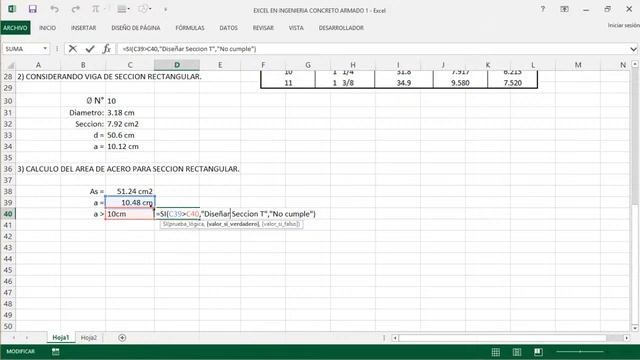
Task: Open the VISTA tab
Action: [x=296, y=28]
